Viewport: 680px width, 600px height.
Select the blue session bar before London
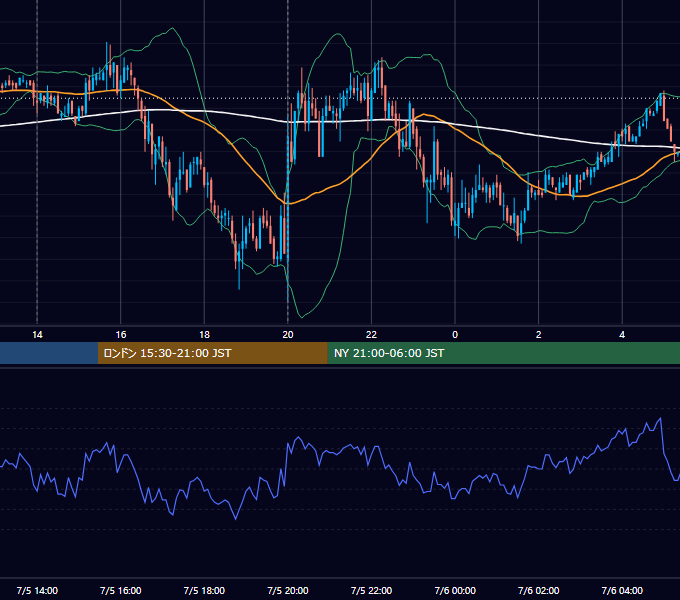pyautogui.click(x=49, y=353)
